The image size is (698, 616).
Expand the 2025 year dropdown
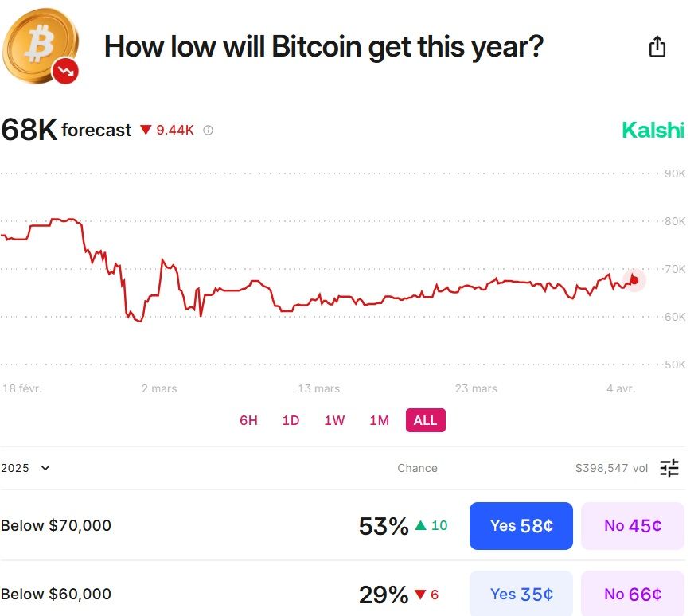click(25, 468)
